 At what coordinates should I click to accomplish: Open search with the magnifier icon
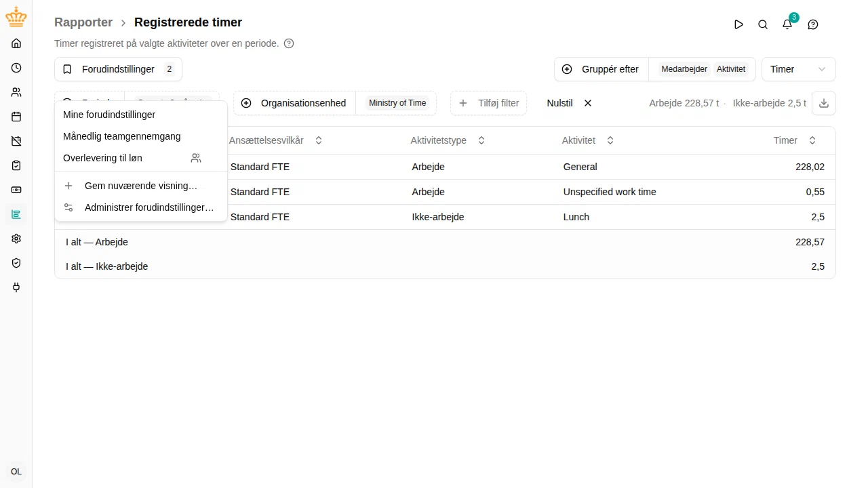point(763,24)
